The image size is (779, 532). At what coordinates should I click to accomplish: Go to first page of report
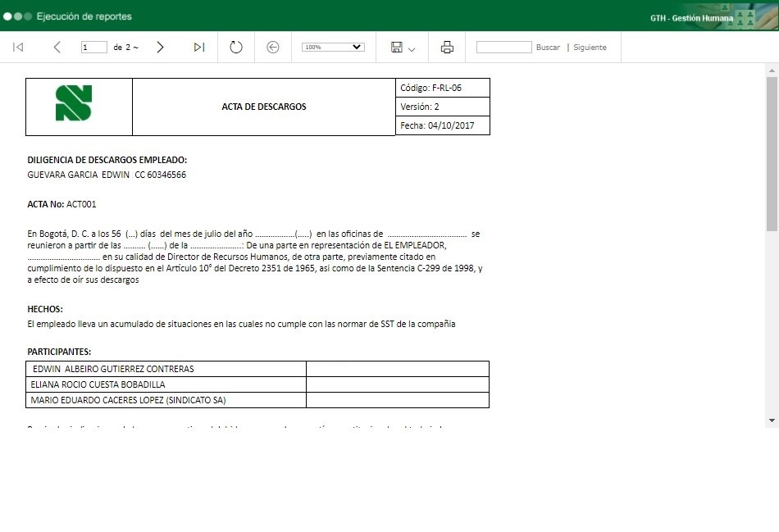[x=18, y=48]
